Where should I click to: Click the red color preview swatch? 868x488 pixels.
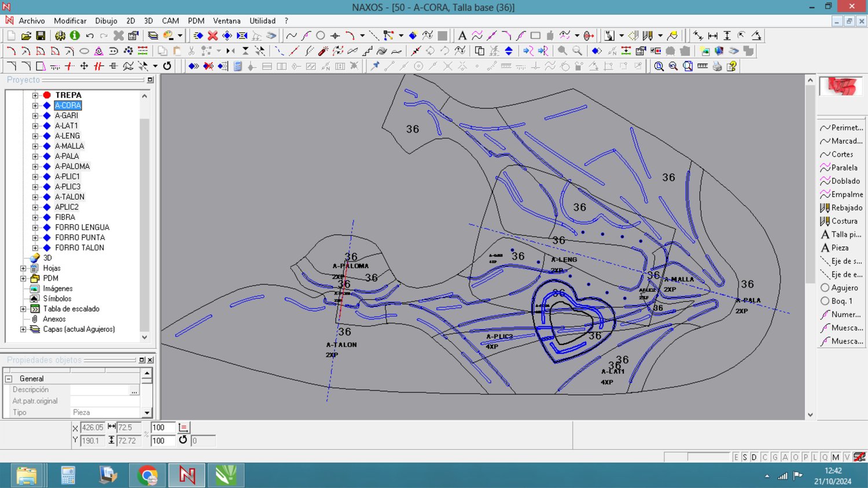(x=841, y=86)
